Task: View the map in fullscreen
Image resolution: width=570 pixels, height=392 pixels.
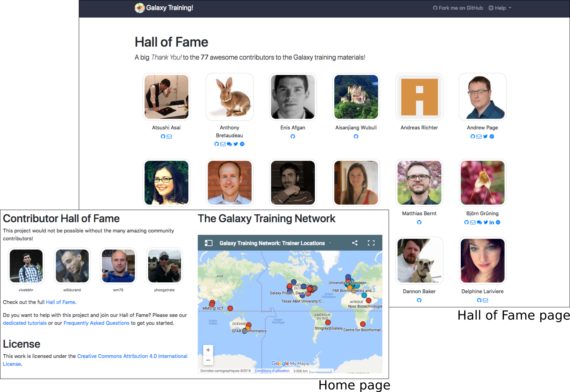Action: [371, 243]
